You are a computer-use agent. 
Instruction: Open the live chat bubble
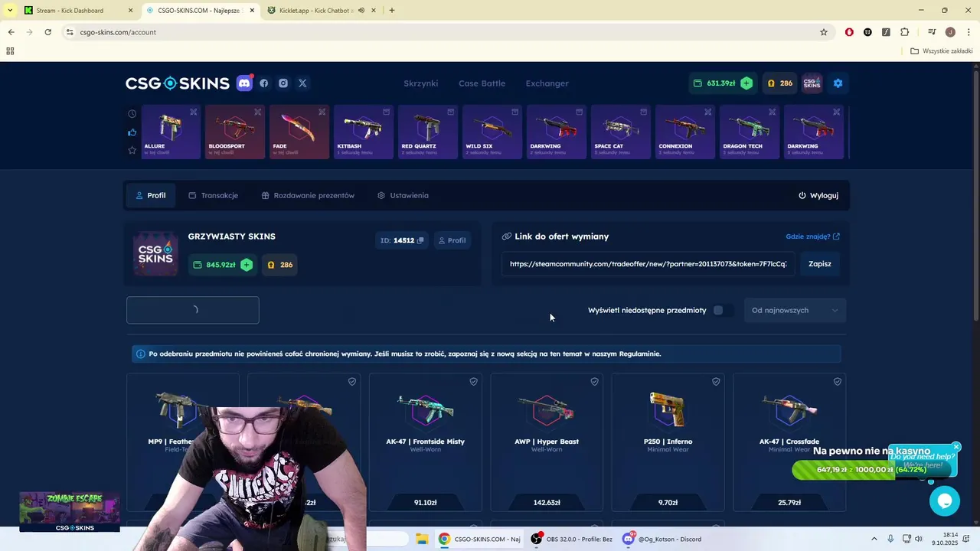pos(945,500)
